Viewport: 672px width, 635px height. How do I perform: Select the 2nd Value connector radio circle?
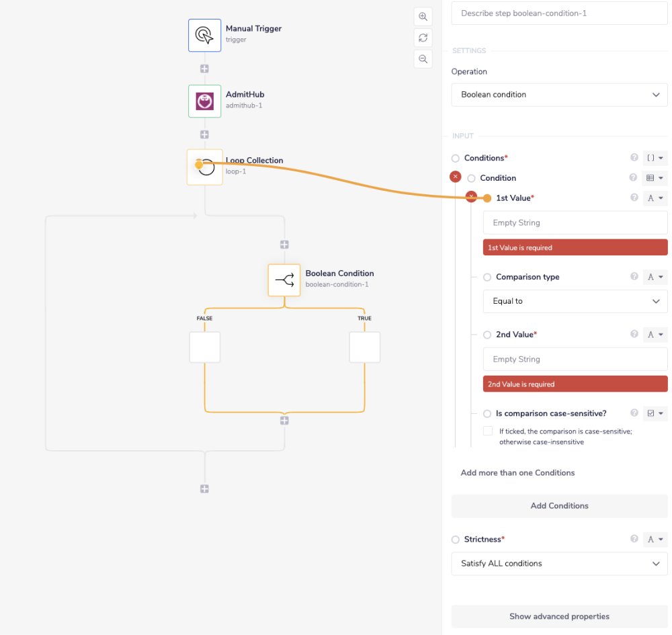(487, 335)
